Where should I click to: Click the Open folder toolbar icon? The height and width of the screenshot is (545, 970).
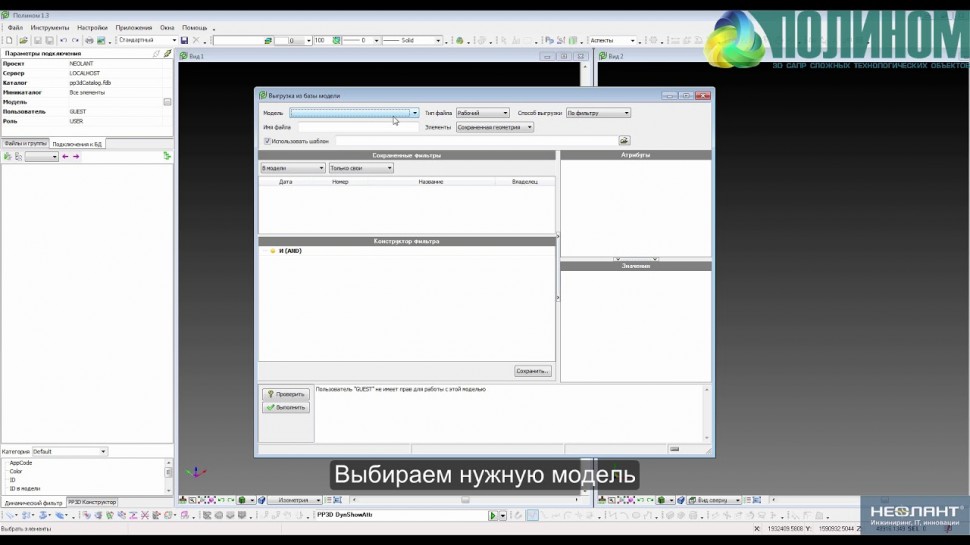pos(22,40)
